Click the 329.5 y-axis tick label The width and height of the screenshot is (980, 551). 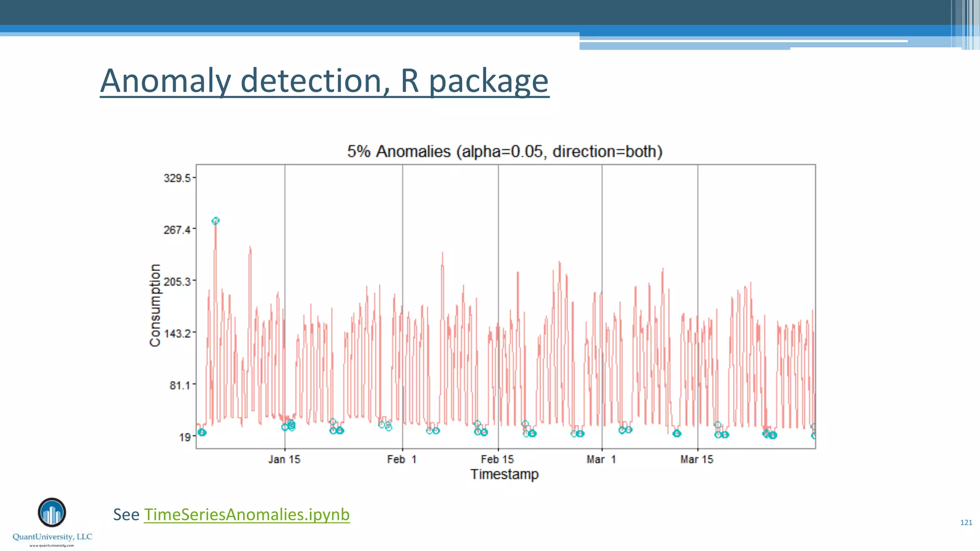(x=177, y=178)
